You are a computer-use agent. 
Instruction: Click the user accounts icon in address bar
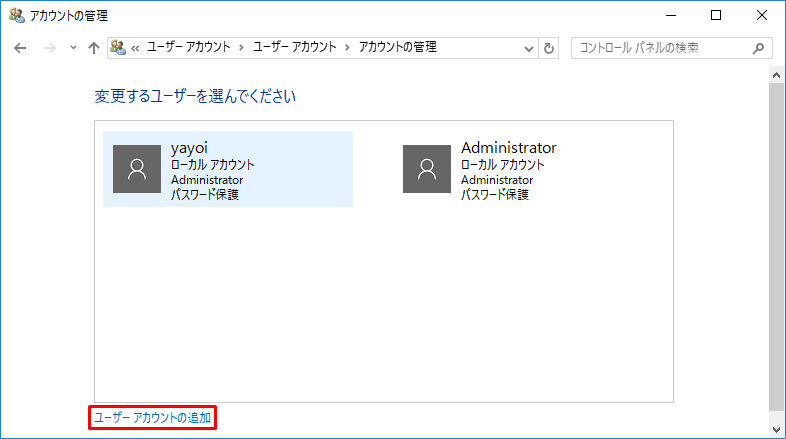[118, 48]
